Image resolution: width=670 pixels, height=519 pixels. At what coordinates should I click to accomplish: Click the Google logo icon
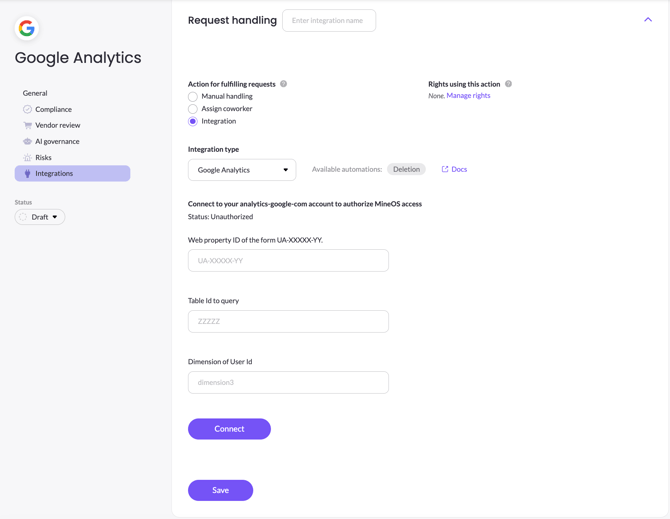click(x=27, y=28)
